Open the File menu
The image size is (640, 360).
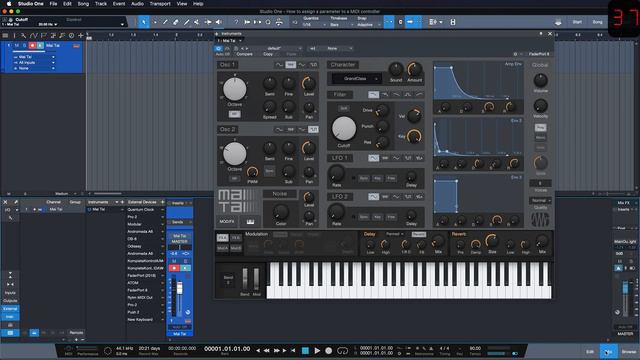(53, 4)
